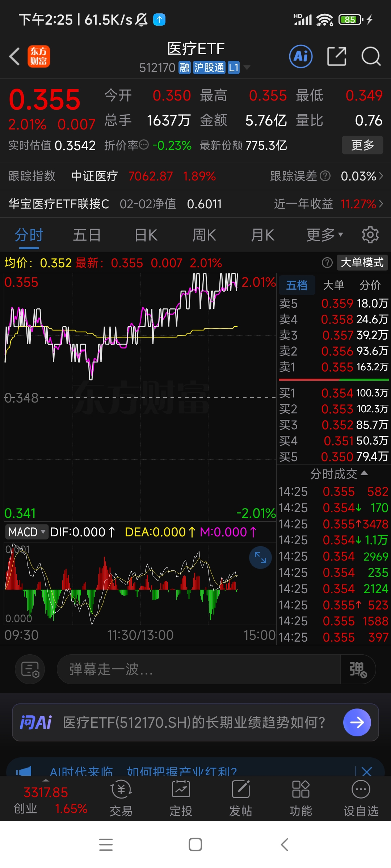Tap the megaphone announcement icon
391x868 pixels.
tap(24, 771)
